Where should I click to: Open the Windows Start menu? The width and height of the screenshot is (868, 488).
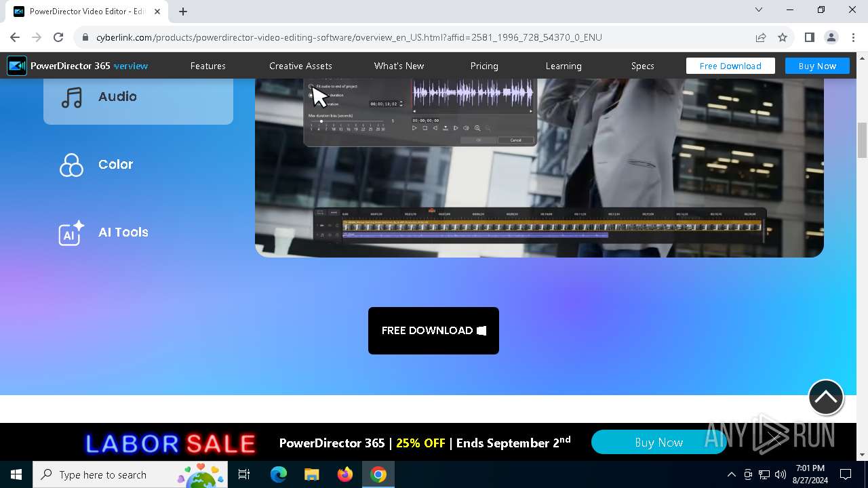(16, 474)
